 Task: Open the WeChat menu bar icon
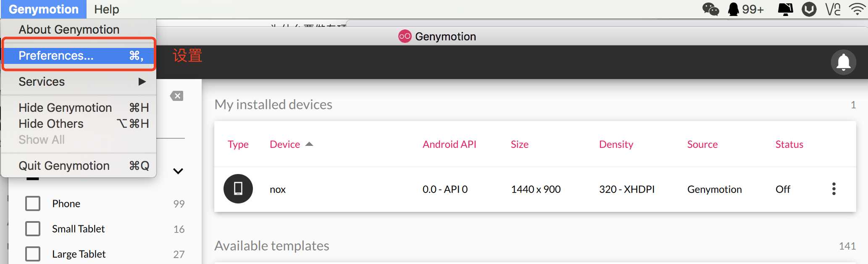[x=710, y=9]
